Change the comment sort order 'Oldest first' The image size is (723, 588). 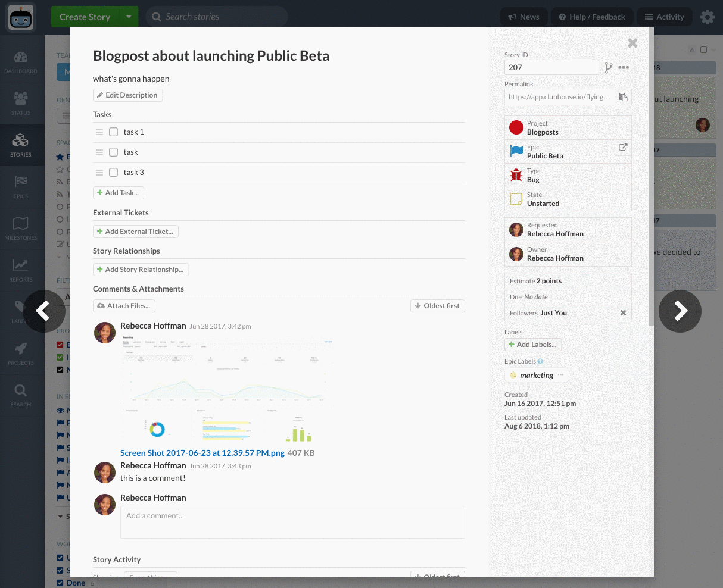pos(437,306)
